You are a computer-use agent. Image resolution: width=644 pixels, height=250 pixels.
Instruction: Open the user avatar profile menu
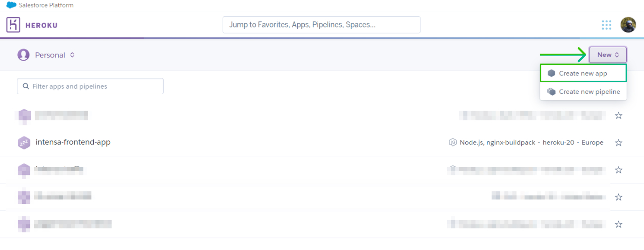(x=628, y=25)
